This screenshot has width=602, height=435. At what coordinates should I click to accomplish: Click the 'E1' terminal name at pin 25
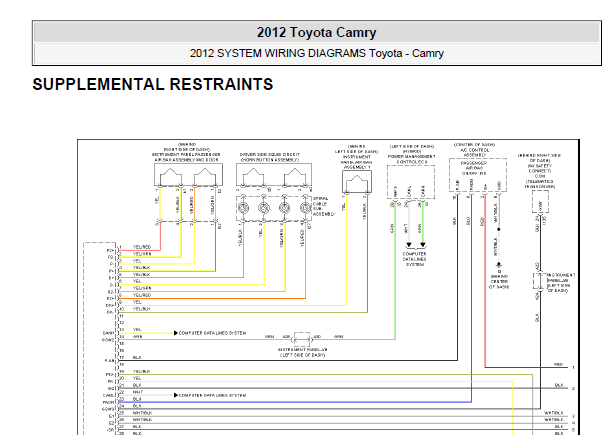[x=112, y=416]
